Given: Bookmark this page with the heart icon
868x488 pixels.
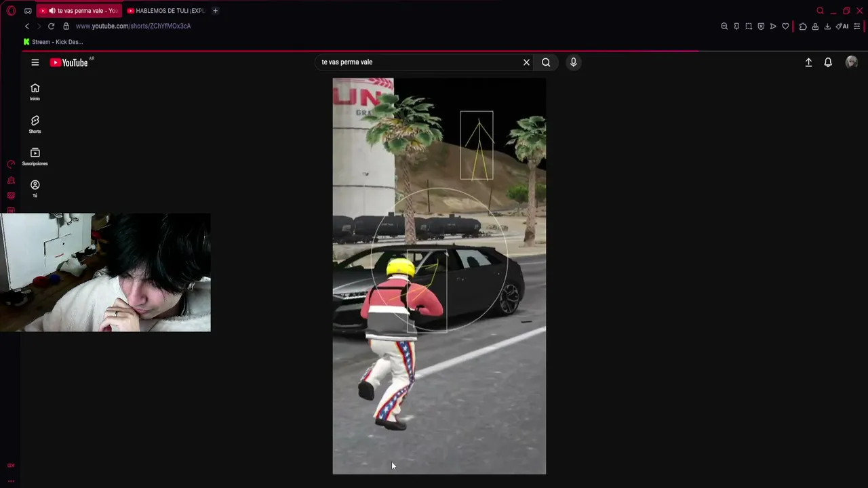Looking at the screenshot, I should (785, 26).
